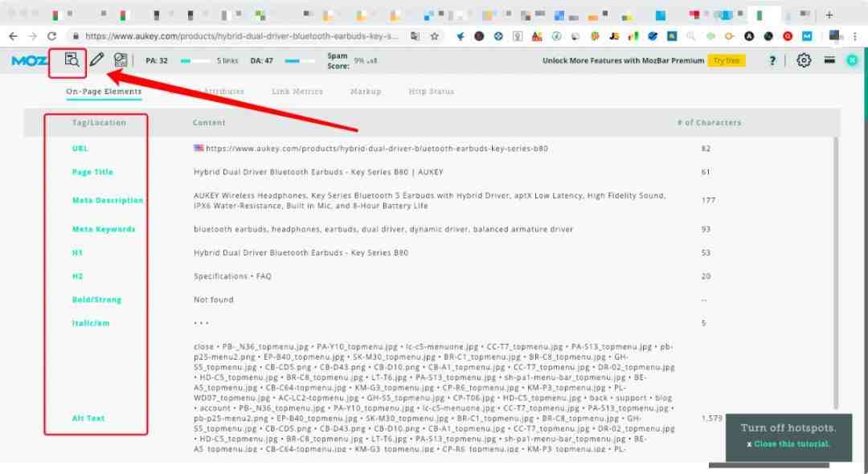Screen dimensions: 868x474
Task: Click the US flag beside the URL
Action: 199,149
